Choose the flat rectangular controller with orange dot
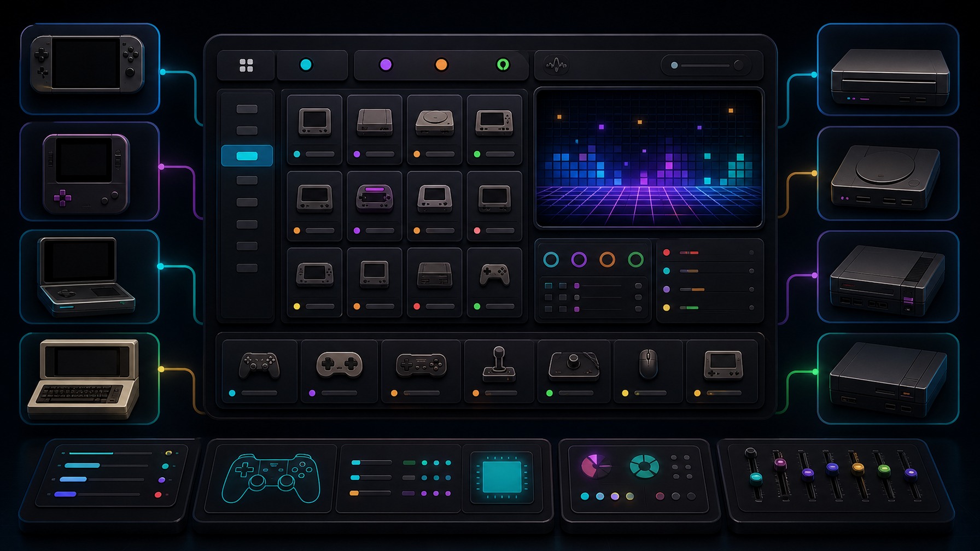Viewport: 980px width, 551px height. tap(421, 371)
